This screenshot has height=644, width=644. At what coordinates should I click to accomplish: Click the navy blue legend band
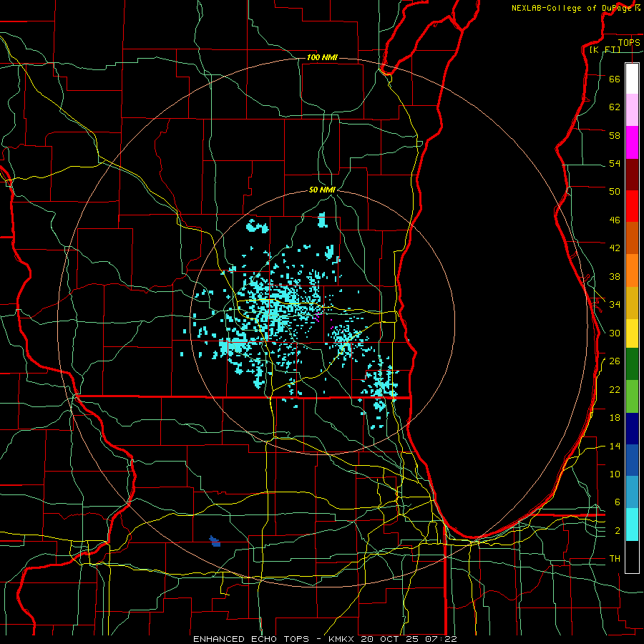point(632,429)
